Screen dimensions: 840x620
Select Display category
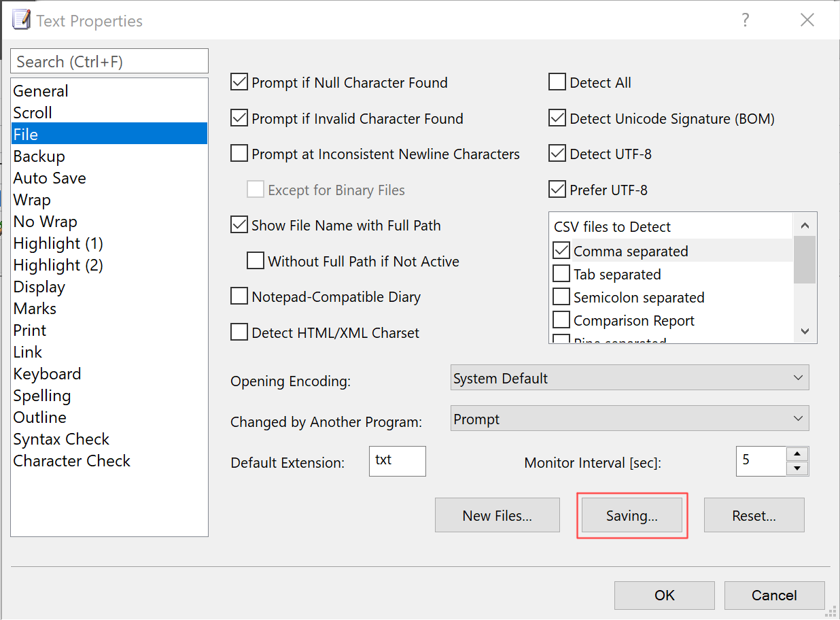coord(109,287)
